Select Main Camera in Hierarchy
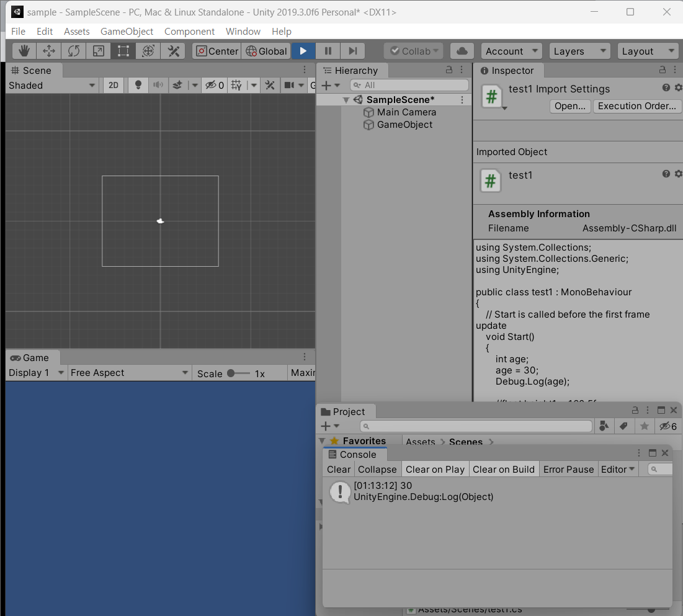Viewport: 683px width, 616px height. click(406, 112)
